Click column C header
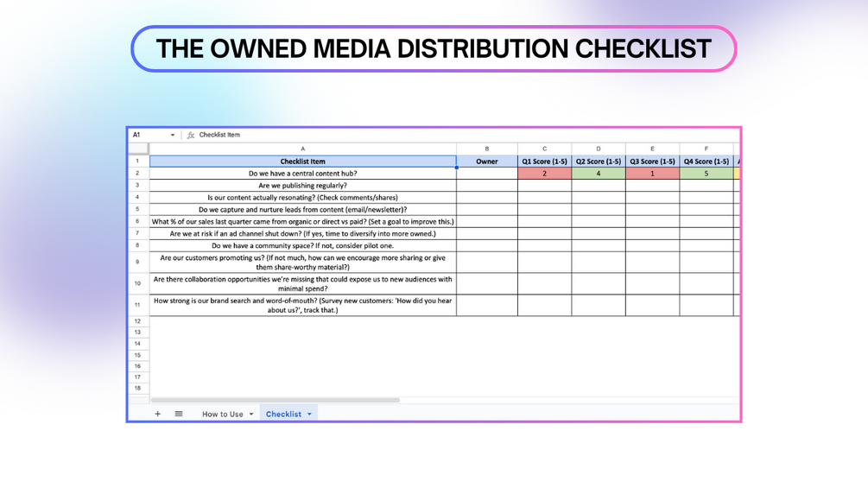This screenshot has height=488, width=868. pyautogui.click(x=545, y=149)
